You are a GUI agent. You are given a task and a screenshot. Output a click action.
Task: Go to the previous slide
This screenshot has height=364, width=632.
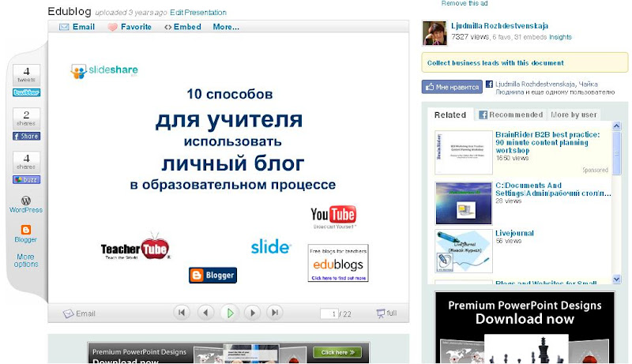pyautogui.click(x=205, y=313)
